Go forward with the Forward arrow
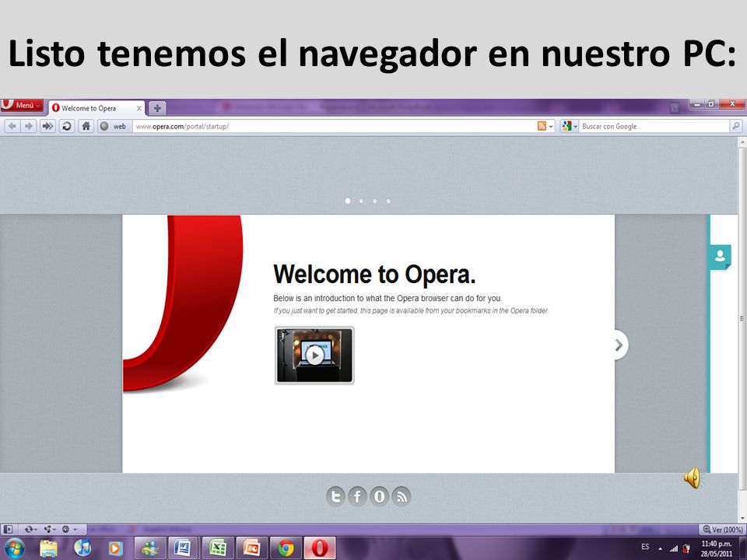The image size is (747, 560). [x=29, y=126]
